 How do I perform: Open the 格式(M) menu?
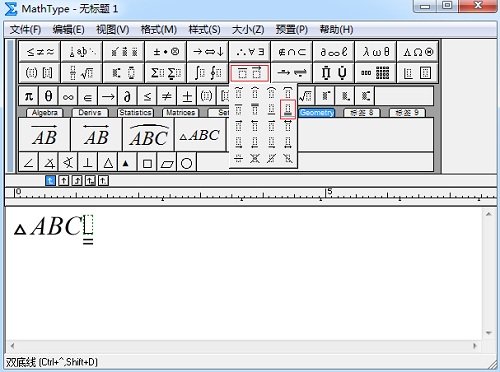tap(159, 30)
